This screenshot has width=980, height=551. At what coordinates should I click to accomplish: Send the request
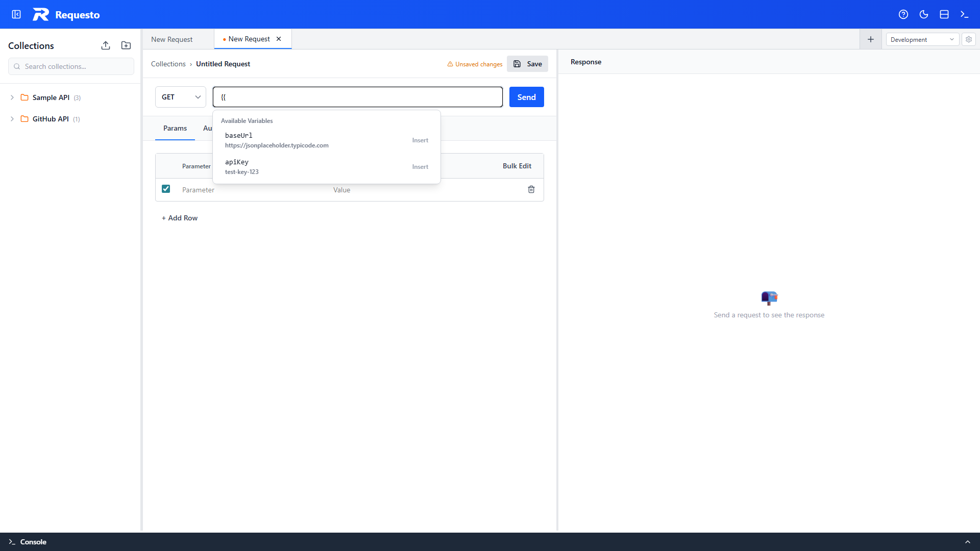pyautogui.click(x=526, y=97)
